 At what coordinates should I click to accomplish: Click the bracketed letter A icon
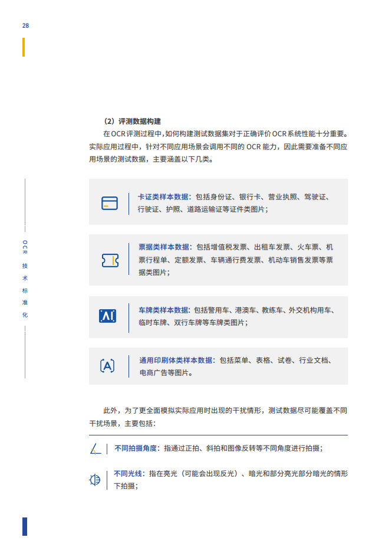point(107,366)
